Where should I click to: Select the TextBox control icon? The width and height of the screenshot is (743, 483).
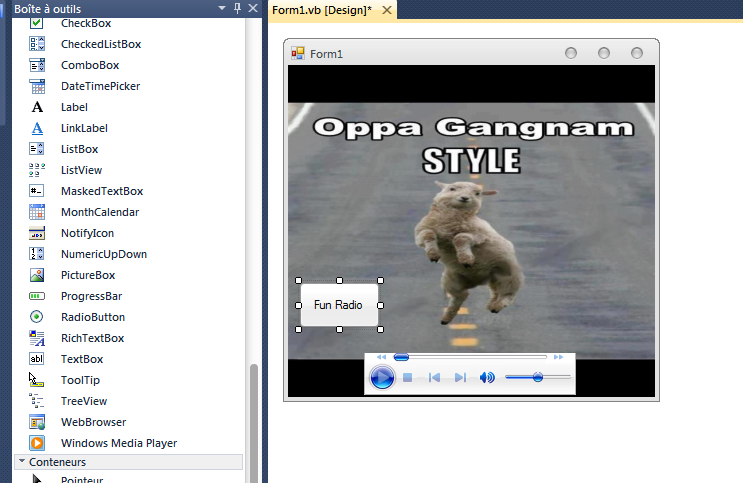(36, 359)
